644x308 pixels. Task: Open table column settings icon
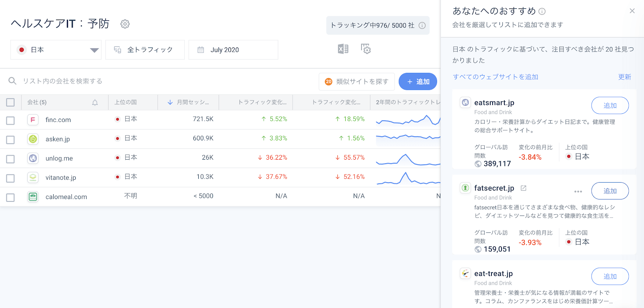point(366,49)
